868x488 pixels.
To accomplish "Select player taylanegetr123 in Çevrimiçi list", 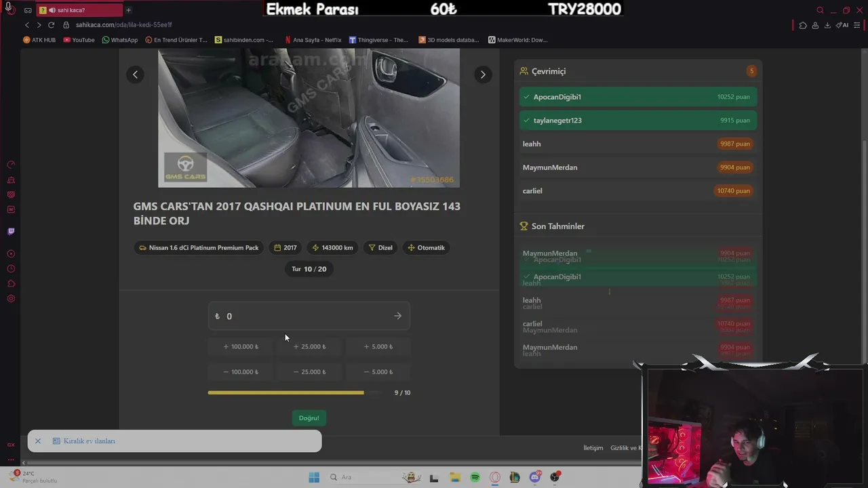I will point(638,120).
